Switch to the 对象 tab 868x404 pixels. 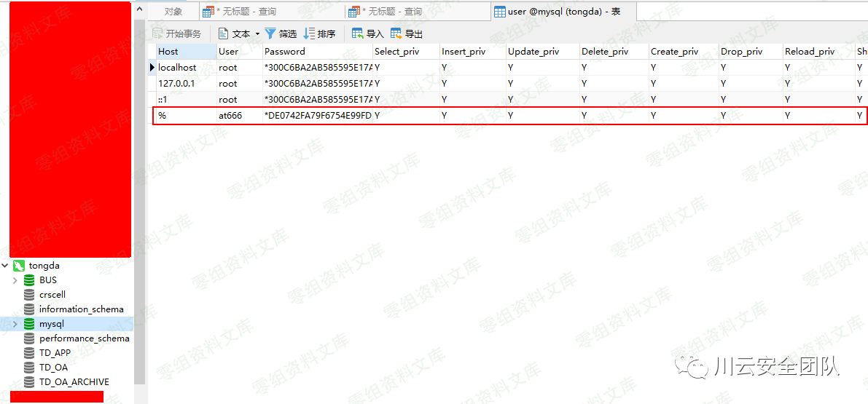pos(173,12)
